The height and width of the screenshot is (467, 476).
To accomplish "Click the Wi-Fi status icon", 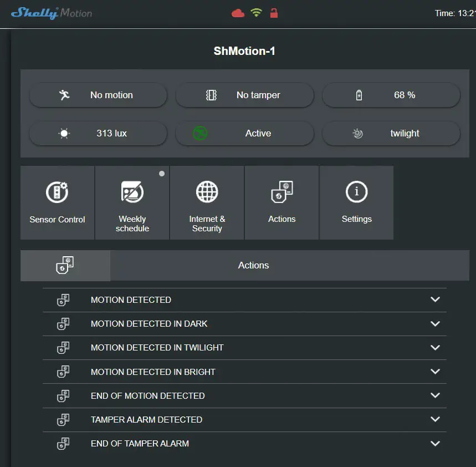I will click(256, 12).
